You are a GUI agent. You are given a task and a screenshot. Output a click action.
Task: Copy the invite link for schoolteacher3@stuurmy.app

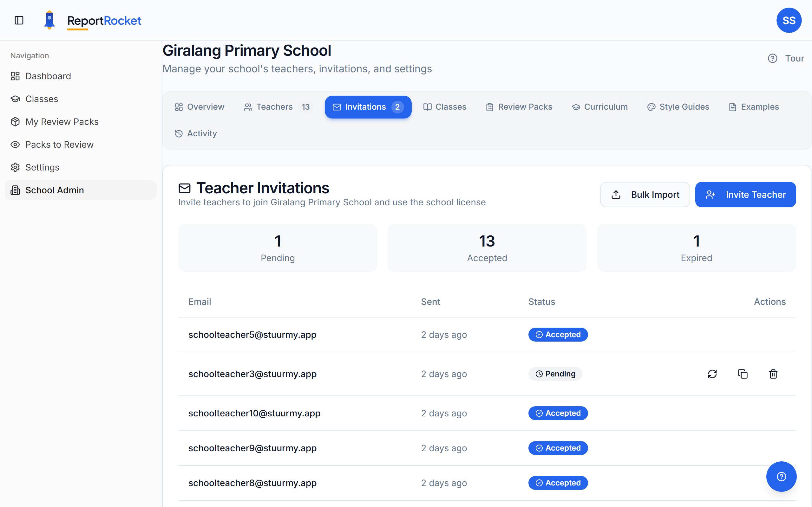pyautogui.click(x=743, y=374)
